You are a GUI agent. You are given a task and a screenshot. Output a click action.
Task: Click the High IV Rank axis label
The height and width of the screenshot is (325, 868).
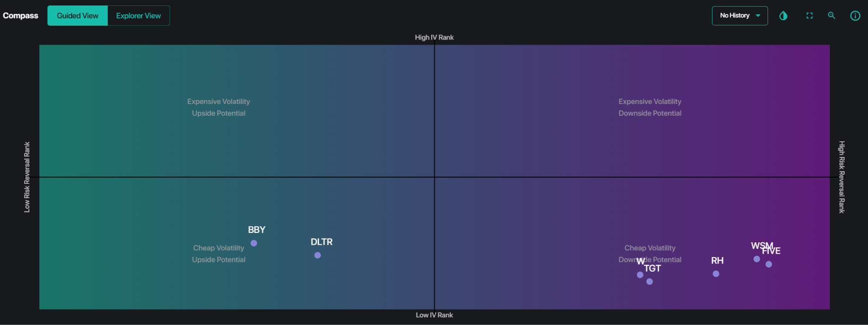434,37
